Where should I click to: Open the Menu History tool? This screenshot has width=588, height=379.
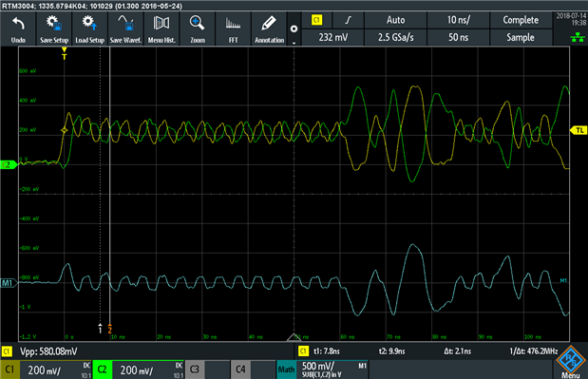[161, 28]
